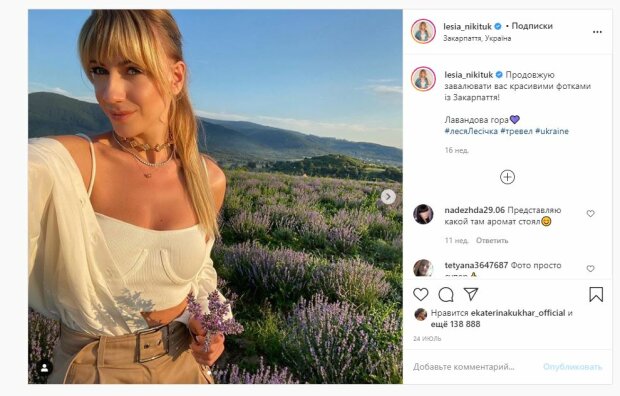This screenshot has height=396, width=620.
Task: Open lesia_nikituk profile avatar in header
Action: coord(423,31)
